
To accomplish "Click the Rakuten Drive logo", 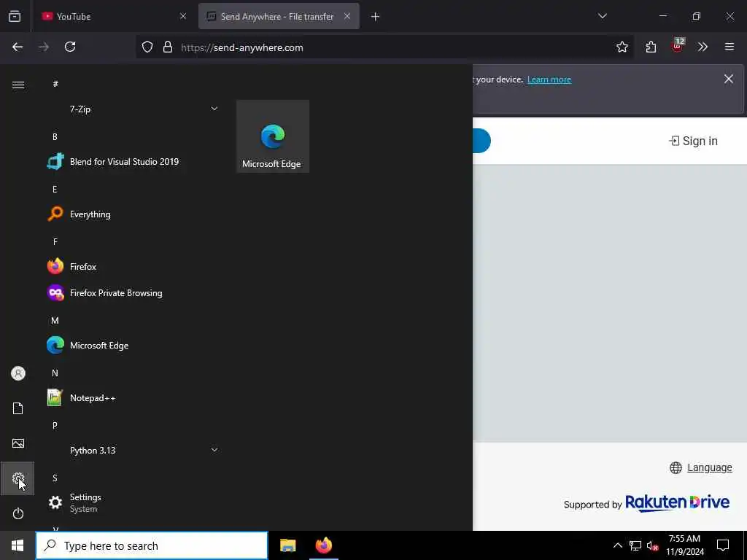I will 677,503.
